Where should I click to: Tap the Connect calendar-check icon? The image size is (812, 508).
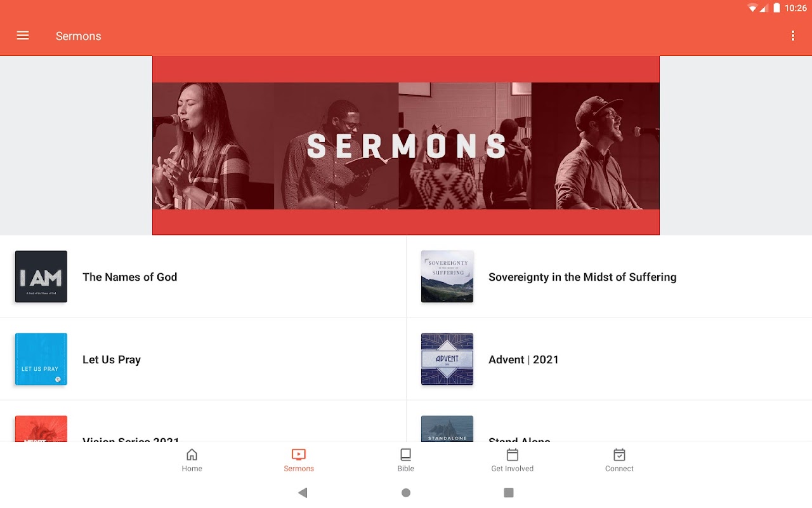(x=619, y=455)
